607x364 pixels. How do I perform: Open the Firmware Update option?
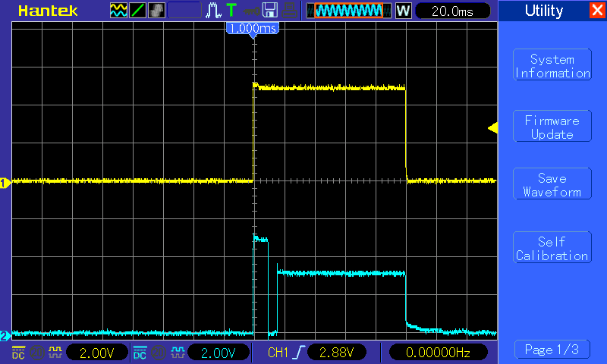[x=552, y=126]
